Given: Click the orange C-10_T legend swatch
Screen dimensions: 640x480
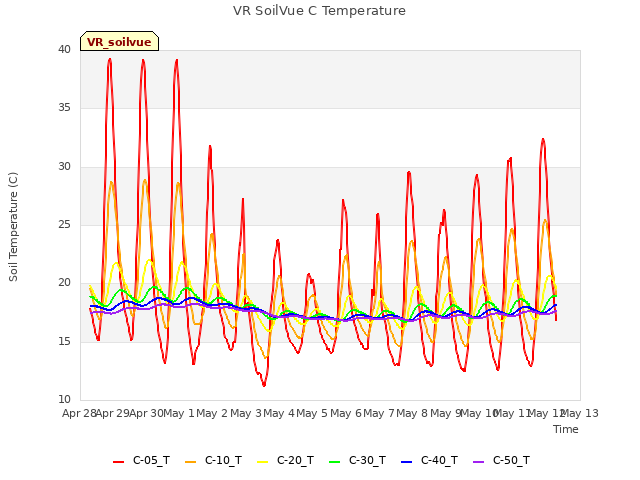Looking at the screenshot, I should (x=190, y=462).
